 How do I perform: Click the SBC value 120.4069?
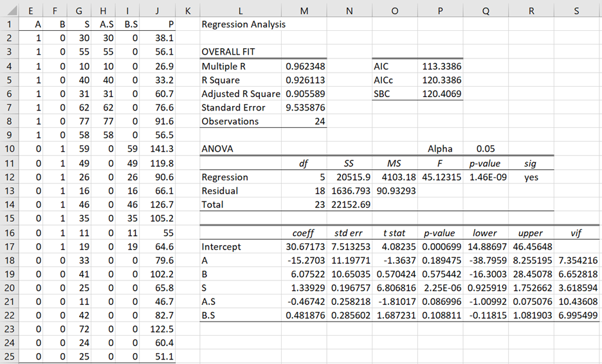tap(441, 94)
